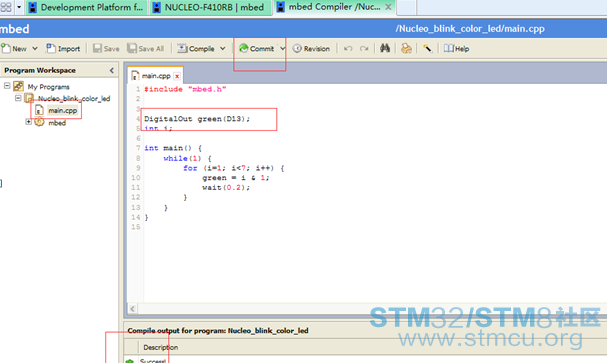Screen dimensions: 607x363
Task: Click the Compile button
Action: tap(196, 49)
